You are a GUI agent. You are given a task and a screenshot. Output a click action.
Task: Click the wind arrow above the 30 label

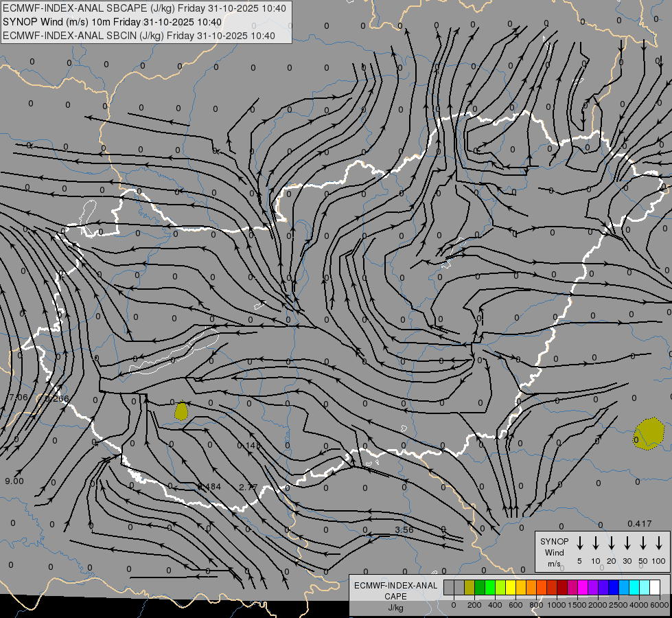click(627, 543)
